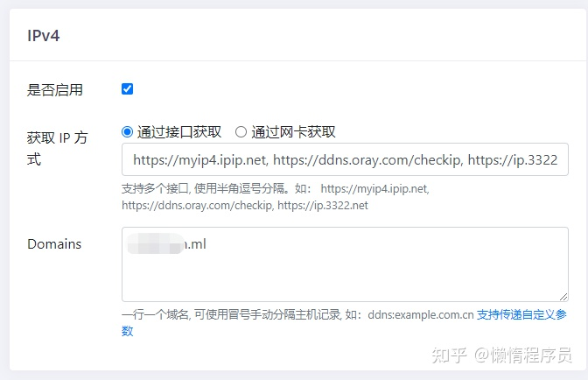Click the Domains field label
This screenshot has height=380, width=588.
54,244
